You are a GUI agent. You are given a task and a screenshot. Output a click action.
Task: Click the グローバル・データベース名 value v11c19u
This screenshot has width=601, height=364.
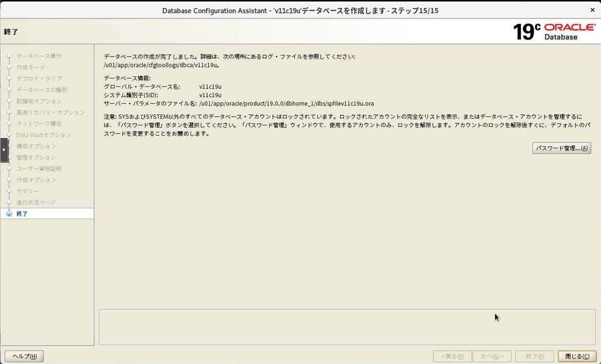(x=210, y=86)
